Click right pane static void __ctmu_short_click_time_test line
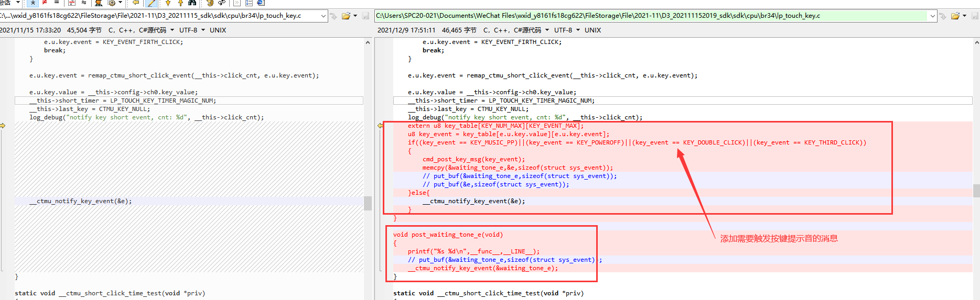 click(x=488, y=293)
